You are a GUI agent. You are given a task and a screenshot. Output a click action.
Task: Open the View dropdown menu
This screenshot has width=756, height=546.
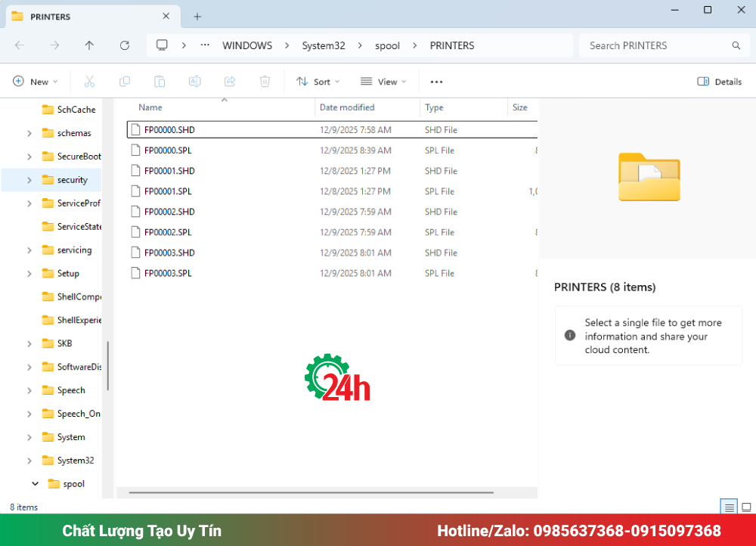383,82
